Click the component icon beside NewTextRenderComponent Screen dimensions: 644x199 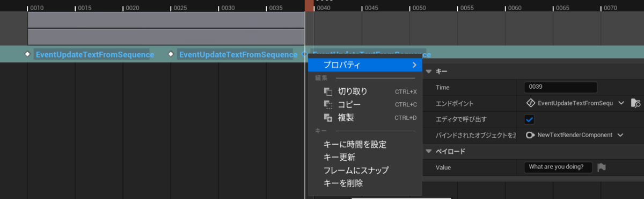pyautogui.click(x=530, y=135)
